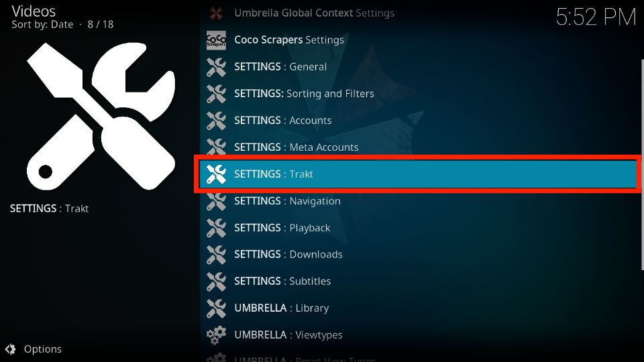The height and width of the screenshot is (362, 644).
Task: Click tools icon beside SETTINGS : General
Action: [216, 67]
